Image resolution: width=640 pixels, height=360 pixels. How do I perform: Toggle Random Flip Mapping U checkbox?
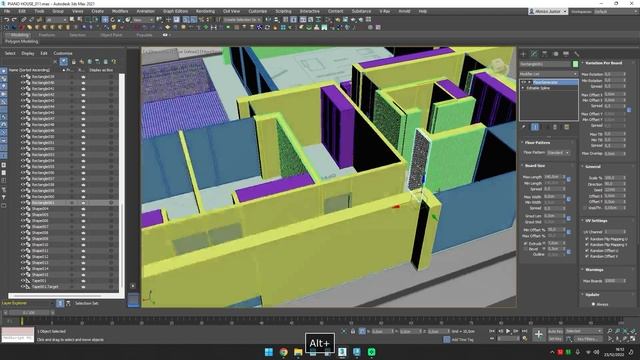pos(587,239)
